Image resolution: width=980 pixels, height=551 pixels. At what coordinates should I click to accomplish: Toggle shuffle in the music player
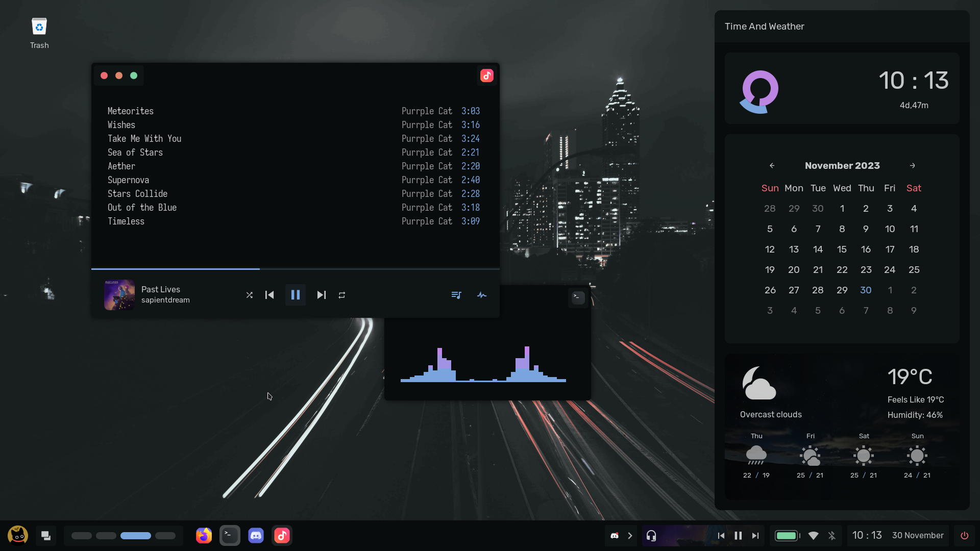(250, 295)
